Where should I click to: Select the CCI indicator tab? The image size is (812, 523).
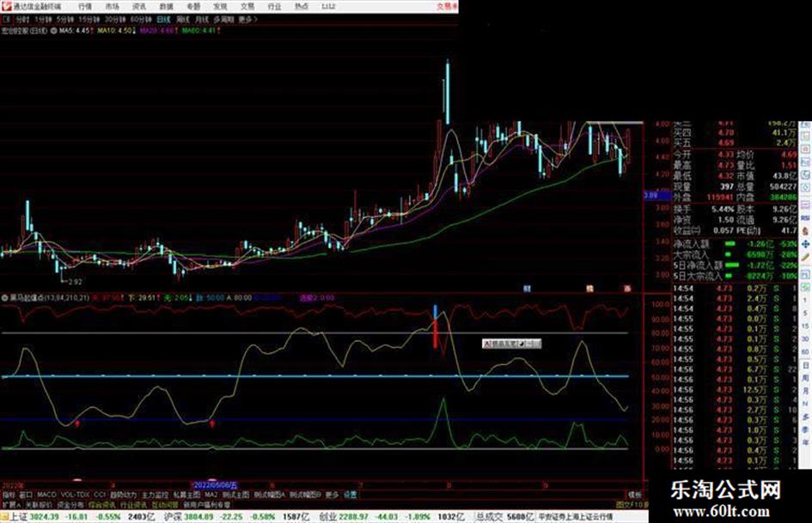100,495
